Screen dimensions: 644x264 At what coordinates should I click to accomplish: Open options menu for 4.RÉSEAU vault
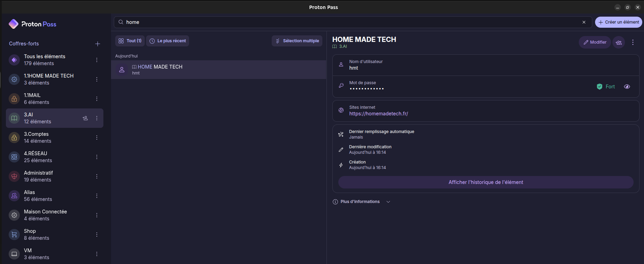tap(97, 157)
